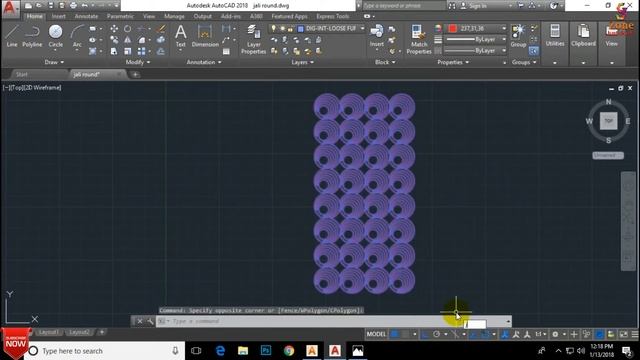Click the help search keyword field
Viewport: 640px width, 360px height.
[403, 6]
